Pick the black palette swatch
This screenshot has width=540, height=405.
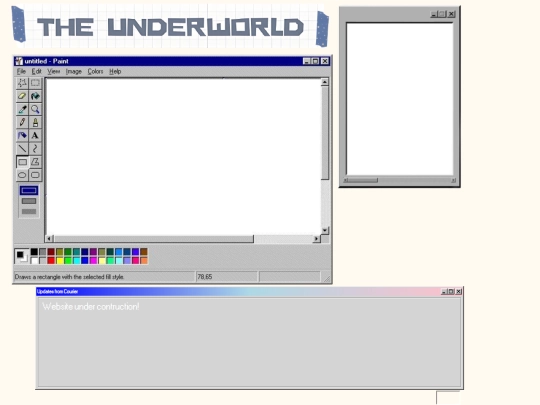34,252
